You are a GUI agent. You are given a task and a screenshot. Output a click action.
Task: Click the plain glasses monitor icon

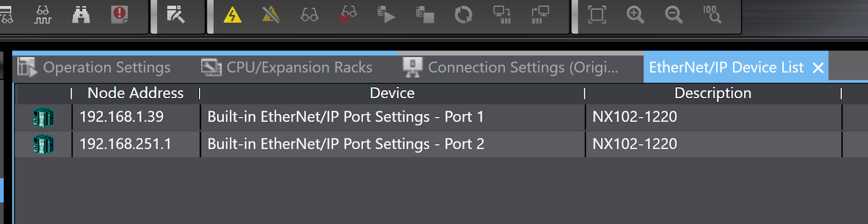coord(309,15)
